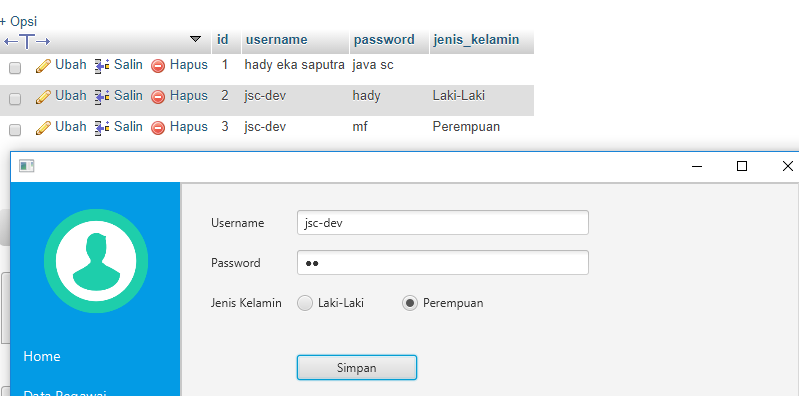Click the Salin copy icon for row 2
This screenshot has width=799, height=396.
point(102,96)
